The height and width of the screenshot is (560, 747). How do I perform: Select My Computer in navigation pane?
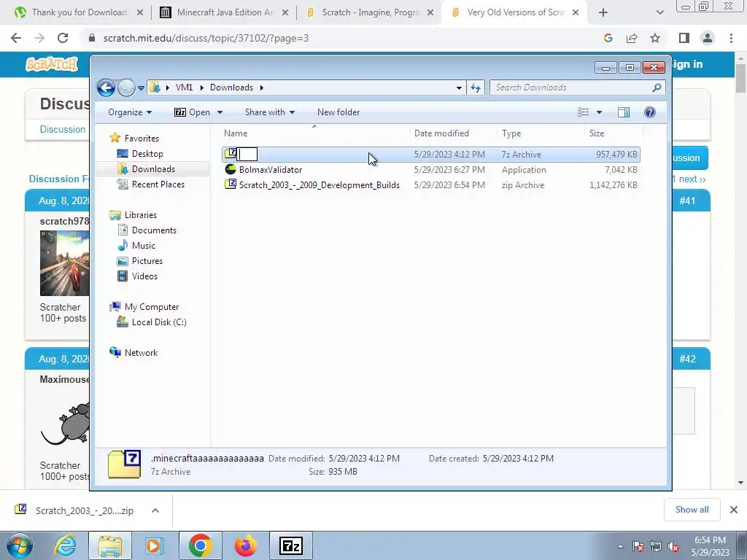tap(152, 307)
